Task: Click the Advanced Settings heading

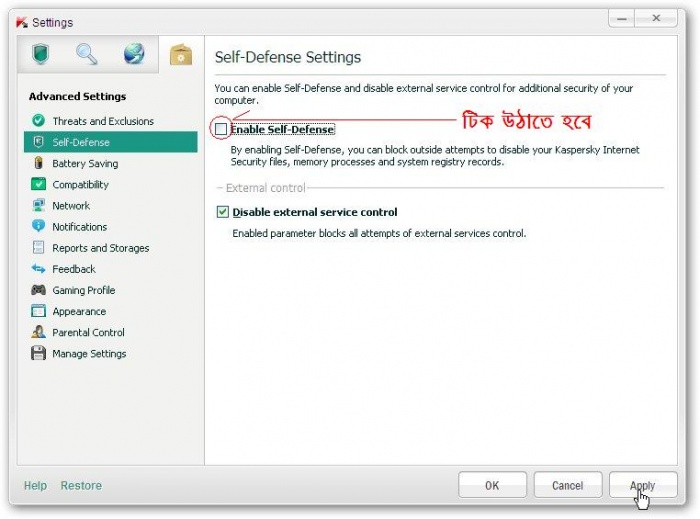Action: (78, 96)
